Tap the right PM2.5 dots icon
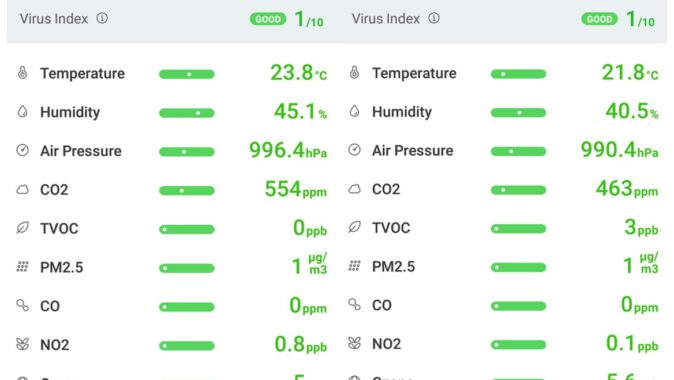 point(354,266)
